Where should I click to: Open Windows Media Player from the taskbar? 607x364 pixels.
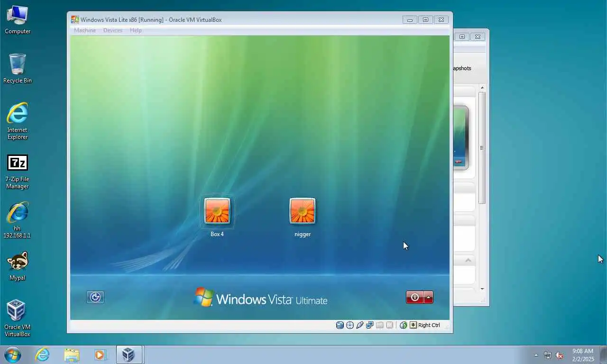click(100, 355)
